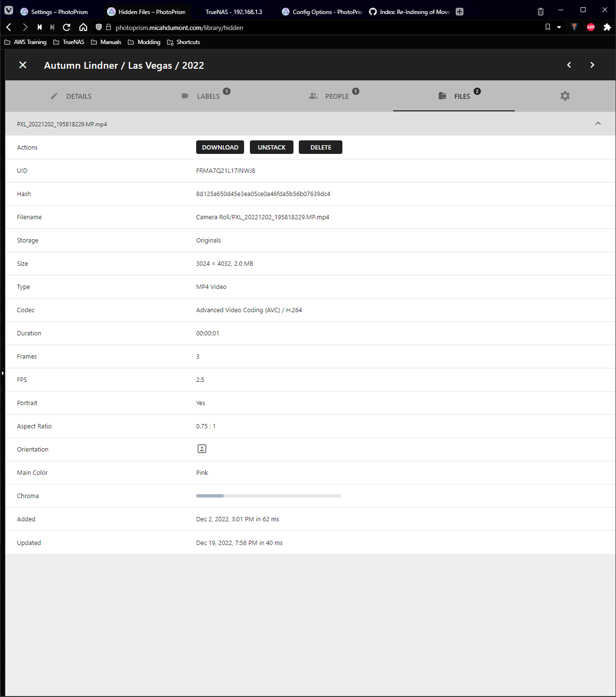Collapse the PXL_20221202 file details panel
The image size is (616, 697).
tap(598, 124)
